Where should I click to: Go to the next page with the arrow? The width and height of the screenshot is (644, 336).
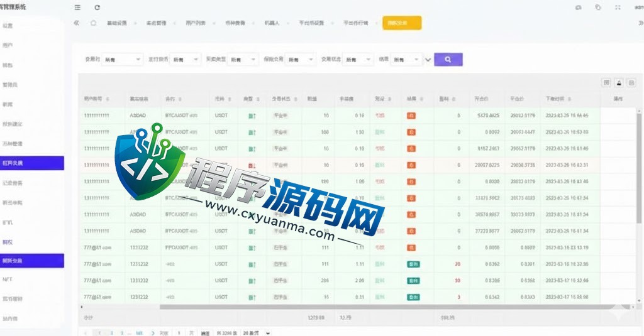tap(153, 333)
